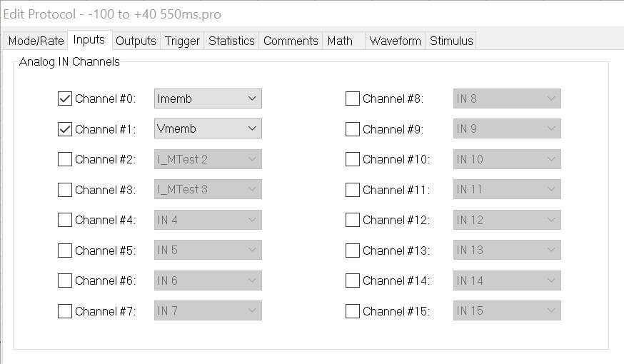Disable the Channel #1 checkbox
The height and width of the screenshot is (364, 624).
click(x=65, y=129)
